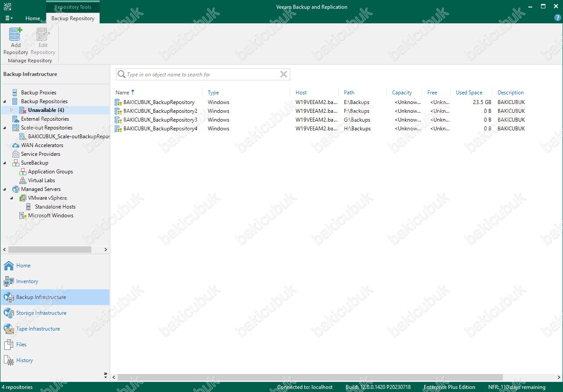563x392 pixels.
Task: Click the Connected to: localhost status text
Action: [x=305, y=387]
